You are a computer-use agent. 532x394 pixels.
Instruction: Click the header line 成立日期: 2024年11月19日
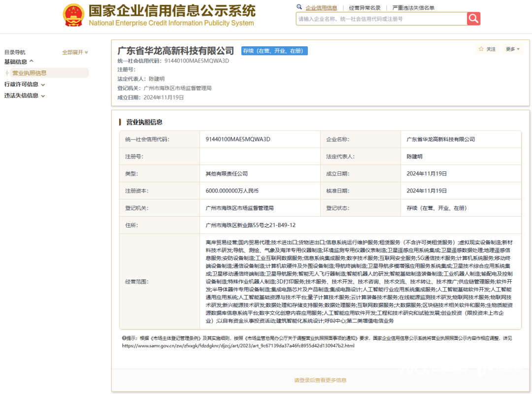151,98
